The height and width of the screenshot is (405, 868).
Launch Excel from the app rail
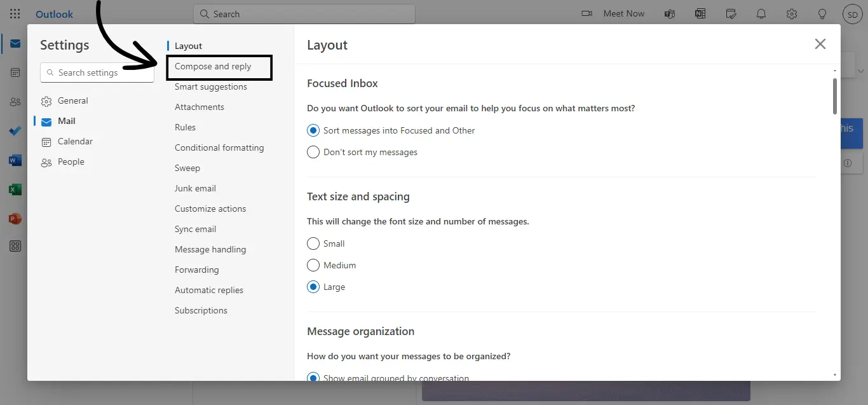pyautogui.click(x=15, y=189)
